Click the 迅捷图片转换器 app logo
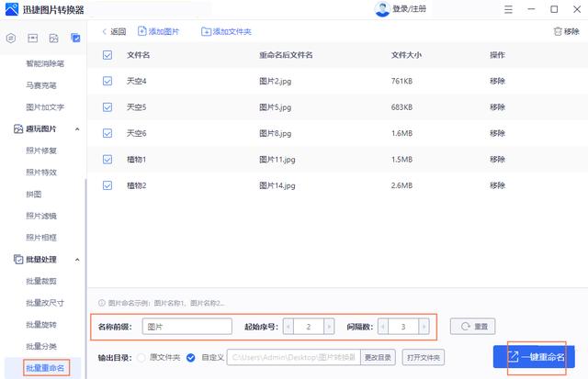This screenshot has height=379, width=588. tap(12, 9)
